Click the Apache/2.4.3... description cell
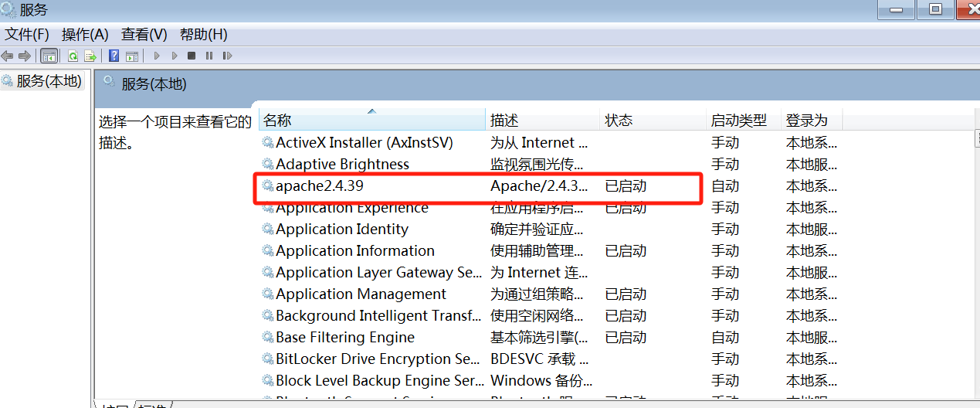 tap(539, 185)
